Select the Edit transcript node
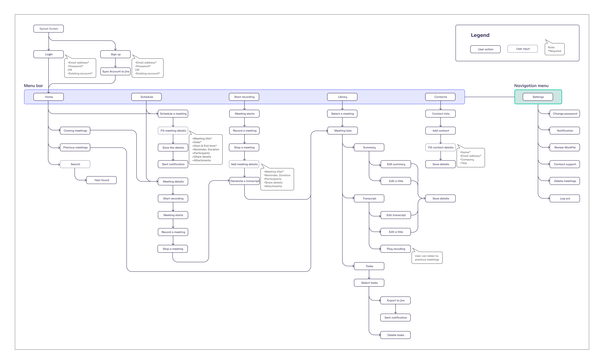Image resolution: width=604 pixels, height=364 pixels. (x=396, y=215)
